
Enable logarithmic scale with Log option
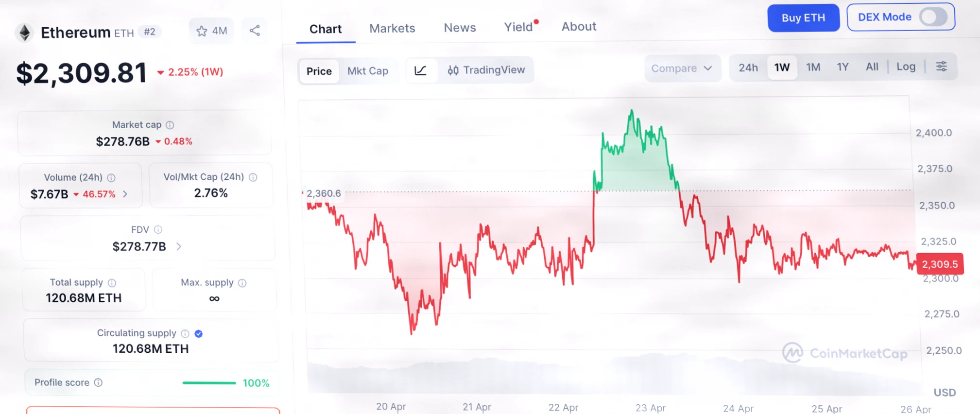(906, 67)
